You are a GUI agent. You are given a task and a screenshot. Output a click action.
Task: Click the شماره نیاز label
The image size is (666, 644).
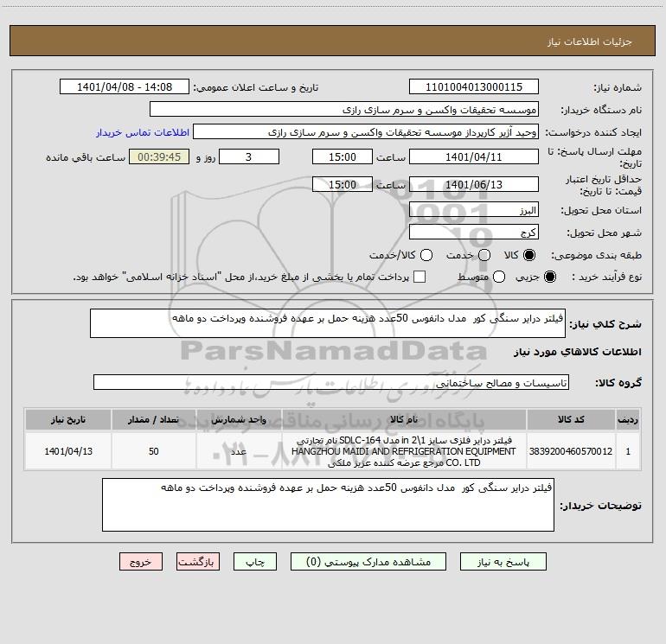click(x=618, y=88)
